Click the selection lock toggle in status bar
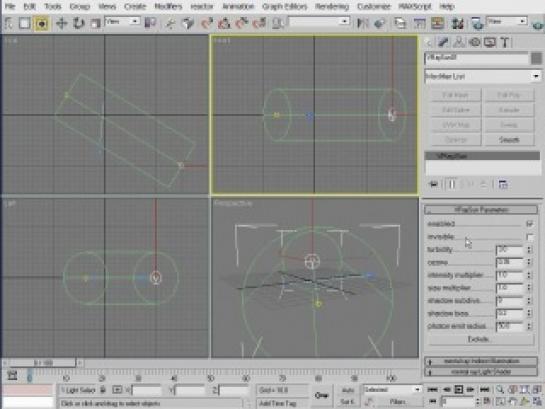The height and width of the screenshot is (409, 545). pyautogui.click(x=103, y=390)
